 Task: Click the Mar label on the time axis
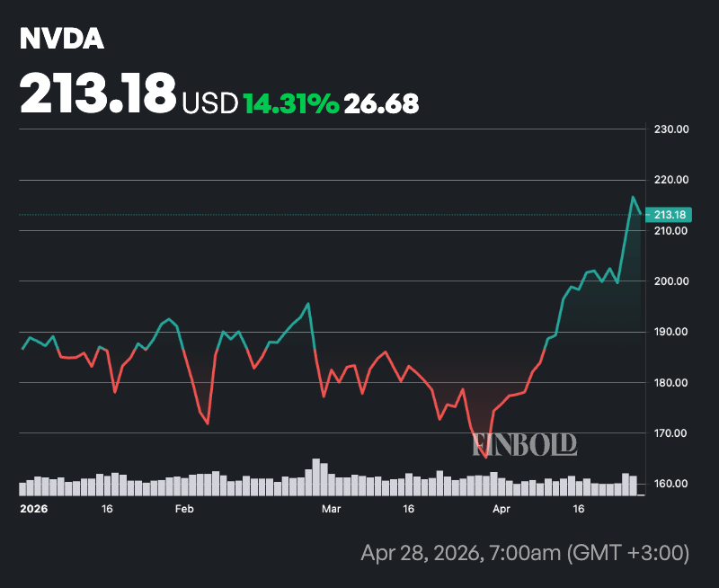coord(331,509)
